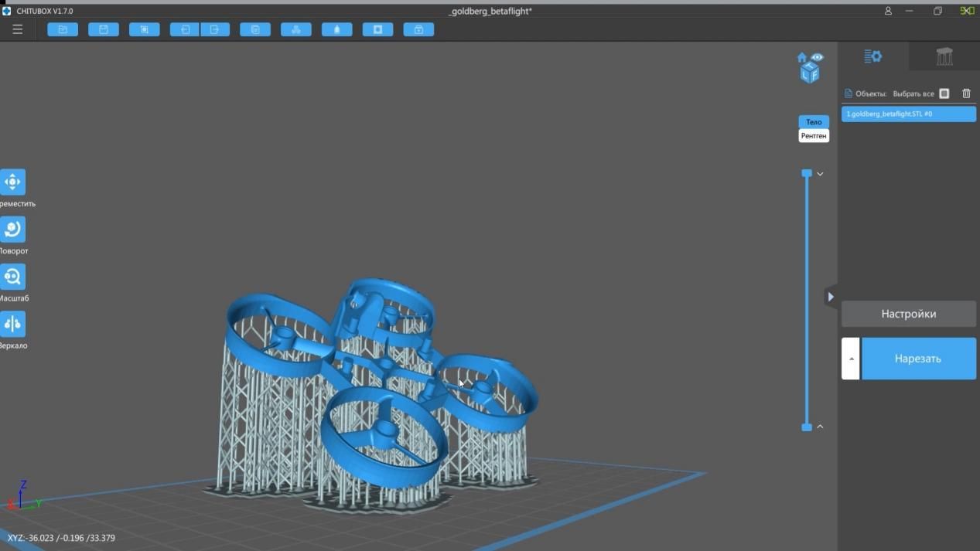
Task: Select the Move (Переместить) tool
Action: click(x=12, y=182)
